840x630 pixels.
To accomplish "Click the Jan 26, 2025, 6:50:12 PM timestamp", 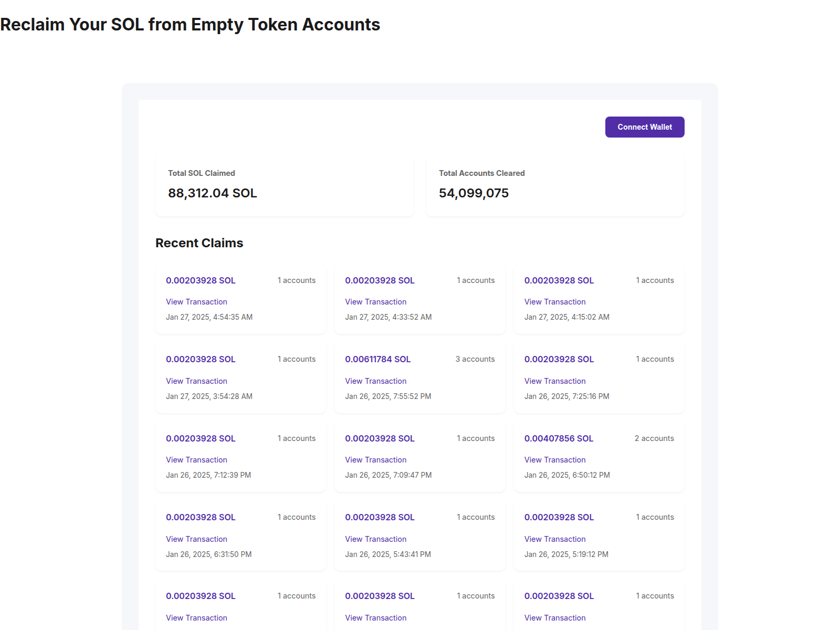I will (567, 475).
